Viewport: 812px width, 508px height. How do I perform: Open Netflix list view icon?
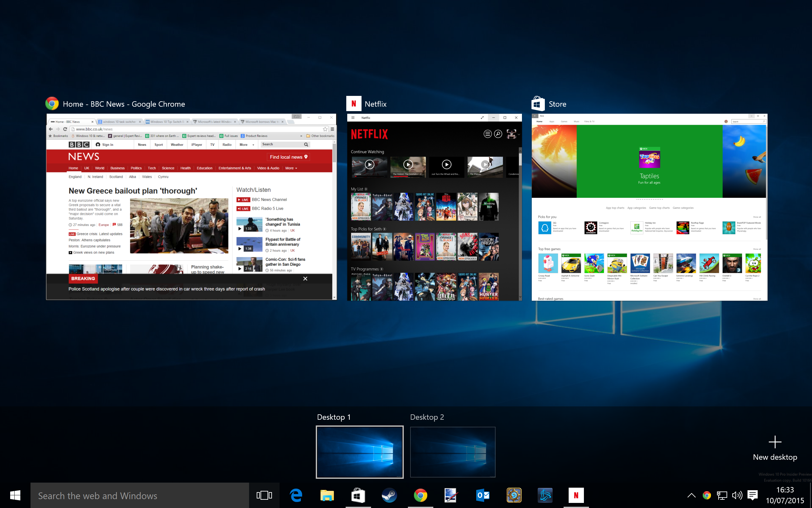[x=488, y=134]
